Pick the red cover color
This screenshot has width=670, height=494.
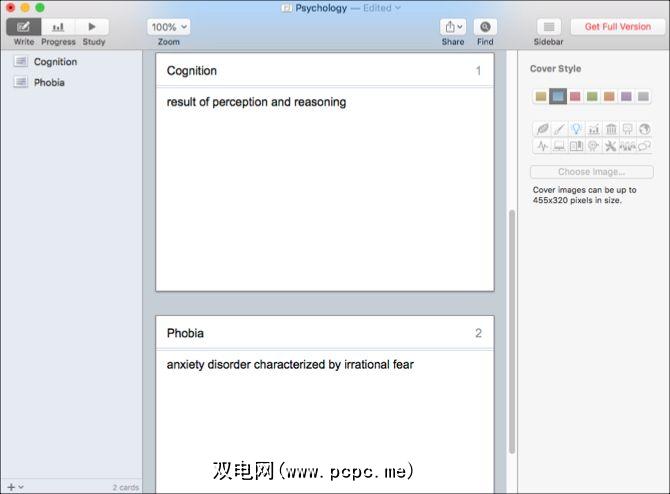[x=575, y=96]
